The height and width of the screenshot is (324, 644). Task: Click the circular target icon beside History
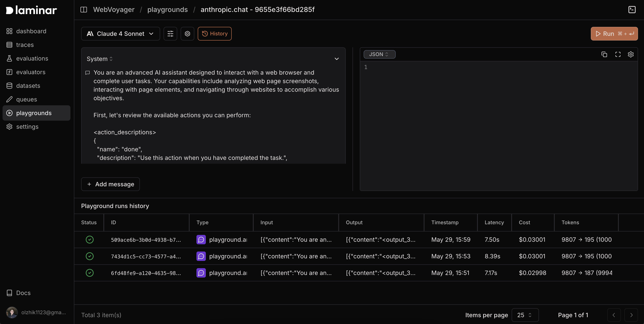187,34
